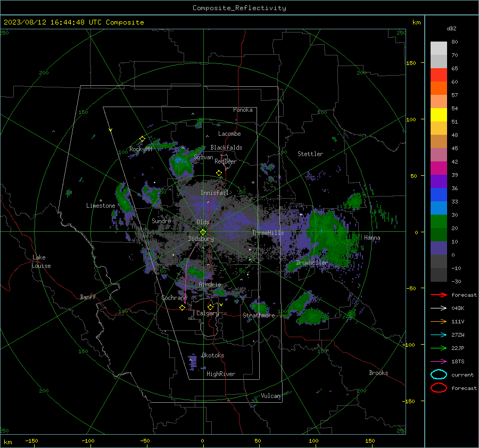Screen dimensions: 479x448
Task: Click the Vulcan town label
Action: [x=271, y=396]
